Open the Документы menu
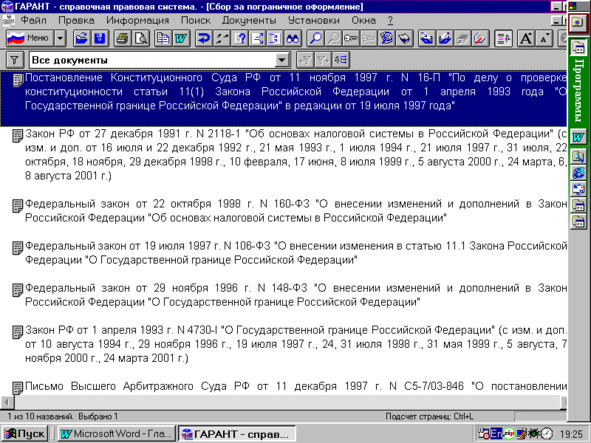 point(249,20)
